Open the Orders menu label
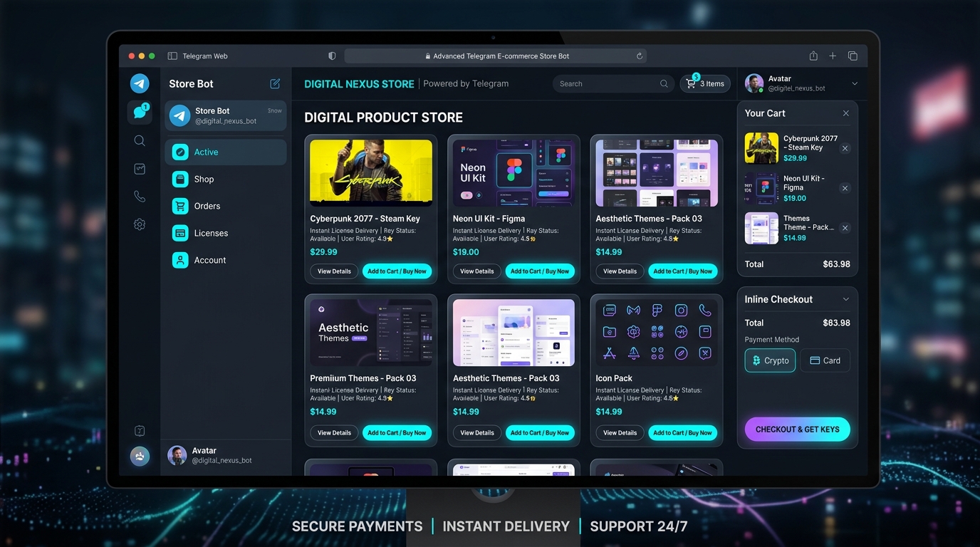This screenshot has height=547, width=980. click(x=207, y=206)
